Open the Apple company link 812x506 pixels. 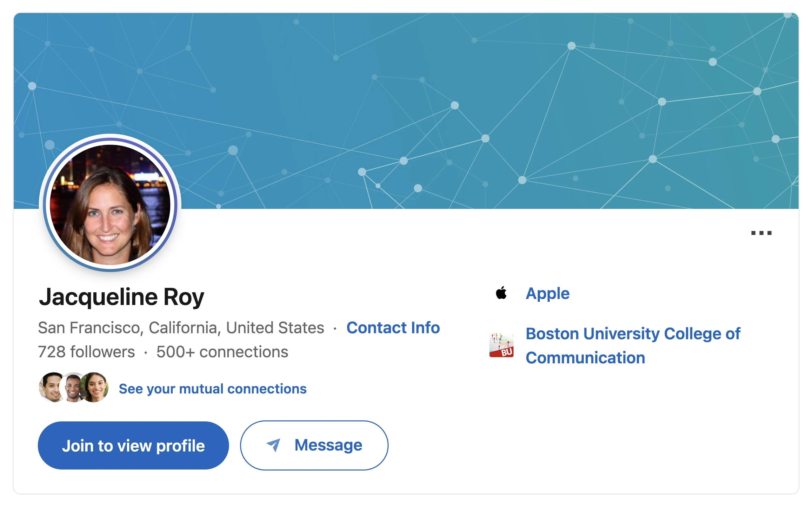pos(547,294)
